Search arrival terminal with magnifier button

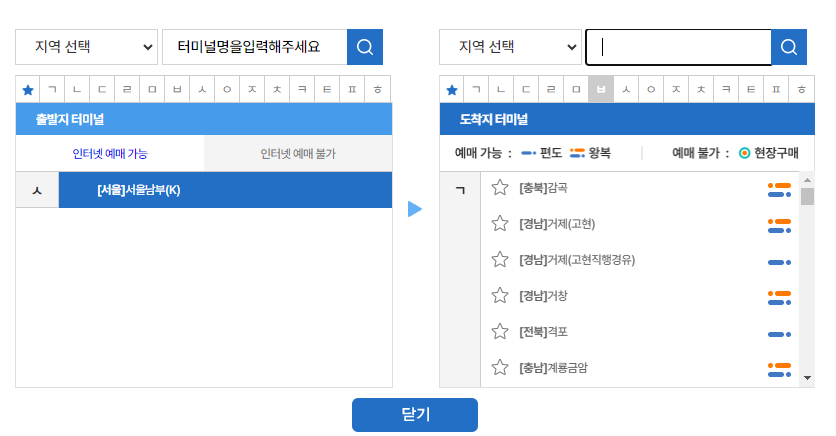[789, 47]
